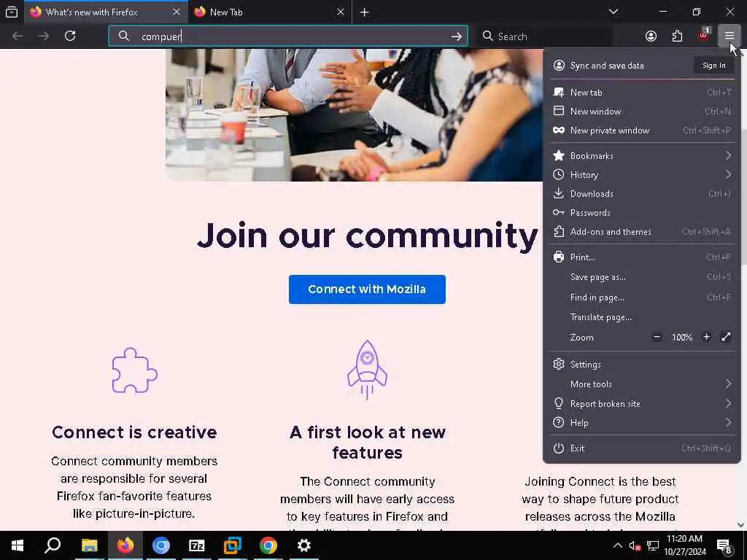Viewport: 747px width, 560px height.
Task: Open the VirtualBox-style taskbar icon
Action: 233,545
